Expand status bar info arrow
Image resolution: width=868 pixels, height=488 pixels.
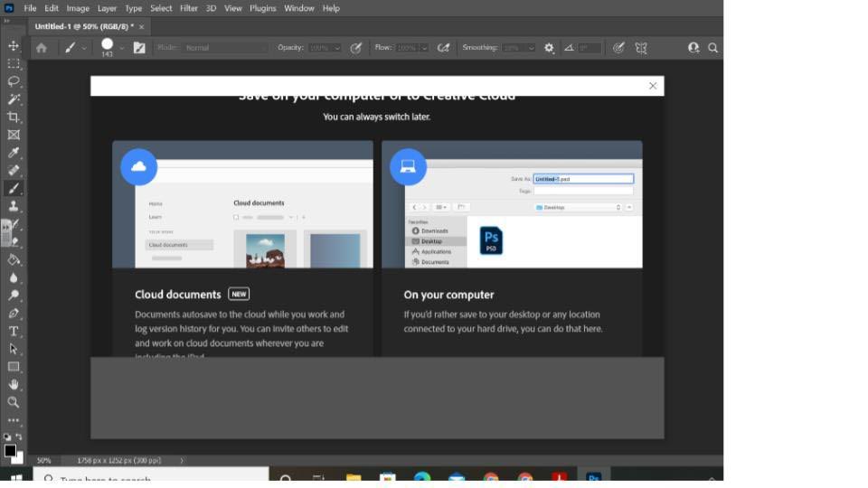click(182, 460)
